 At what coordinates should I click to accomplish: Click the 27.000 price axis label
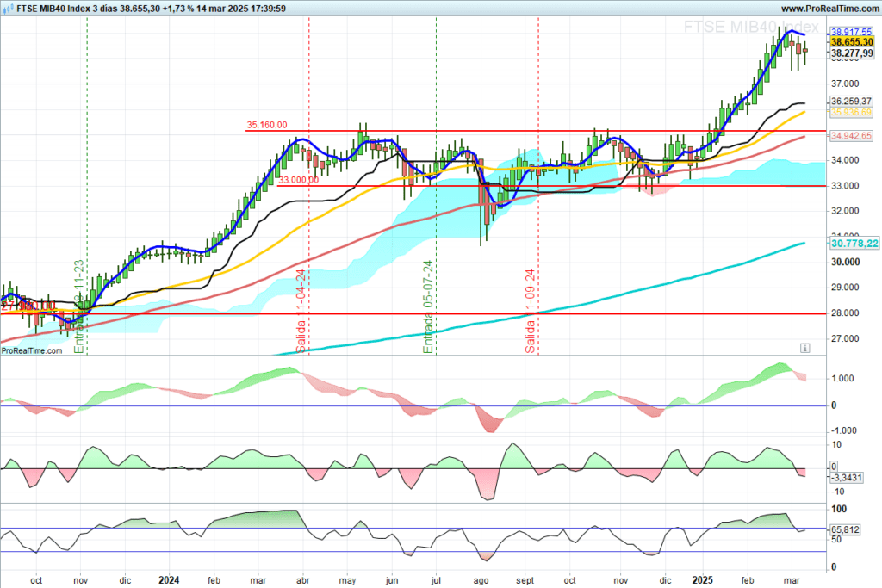pyautogui.click(x=845, y=338)
